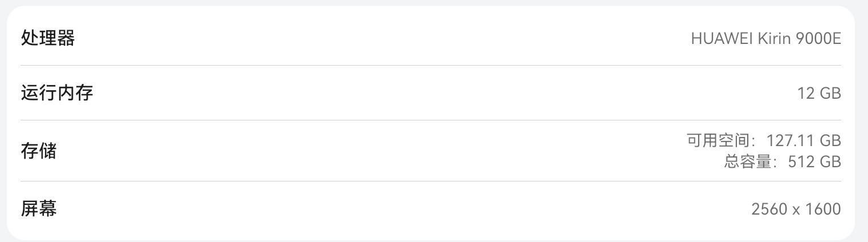
Task: Click the word HUAWEI in processor value
Action: pyautogui.click(x=722, y=38)
